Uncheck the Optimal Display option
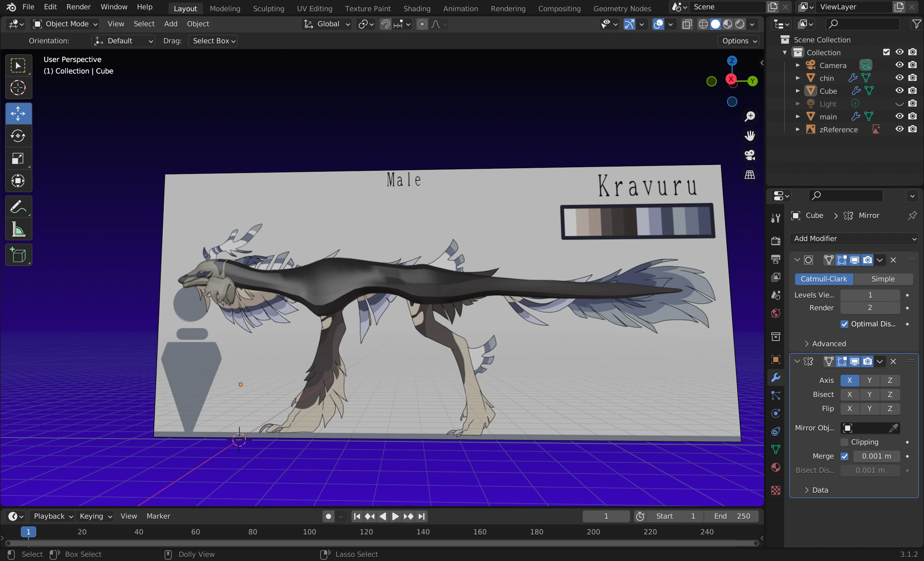The width and height of the screenshot is (924, 561). [844, 324]
